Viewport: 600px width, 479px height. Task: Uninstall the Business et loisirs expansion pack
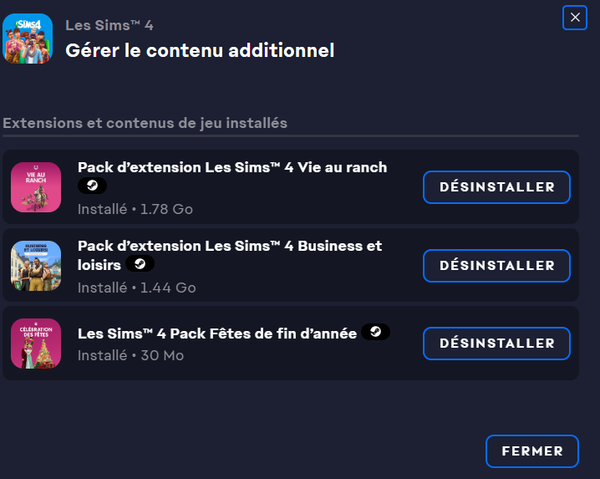point(496,265)
